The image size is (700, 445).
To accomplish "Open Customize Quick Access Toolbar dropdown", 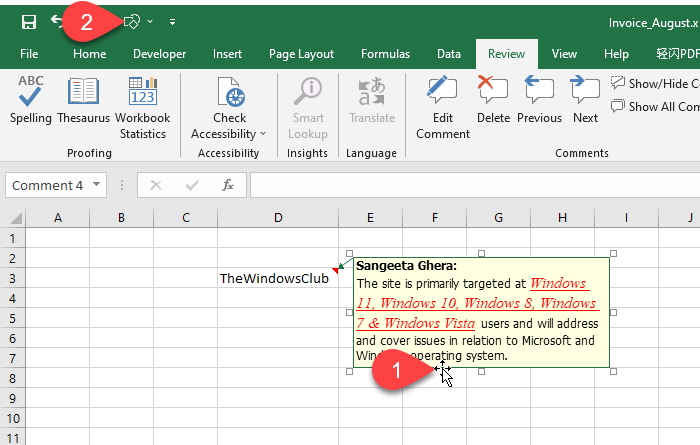I will pos(172,21).
